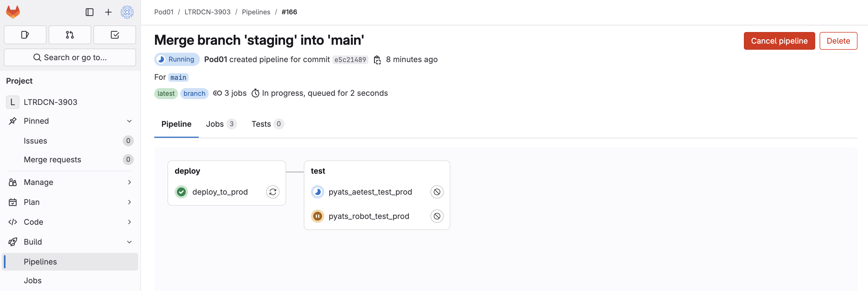Image resolution: width=868 pixels, height=291 pixels.
Task: Open the user avatar menu
Action: pyautogui.click(x=127, y=12)
